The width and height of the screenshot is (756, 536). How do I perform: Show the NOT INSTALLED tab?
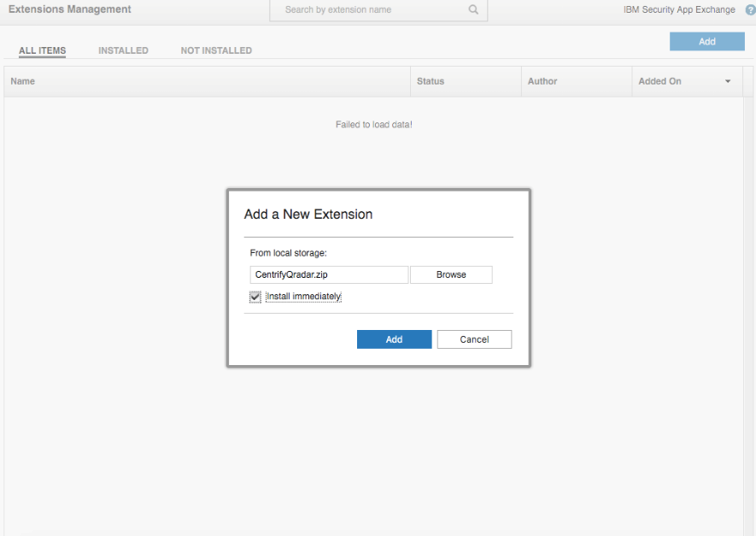click(x=216, y=50)
